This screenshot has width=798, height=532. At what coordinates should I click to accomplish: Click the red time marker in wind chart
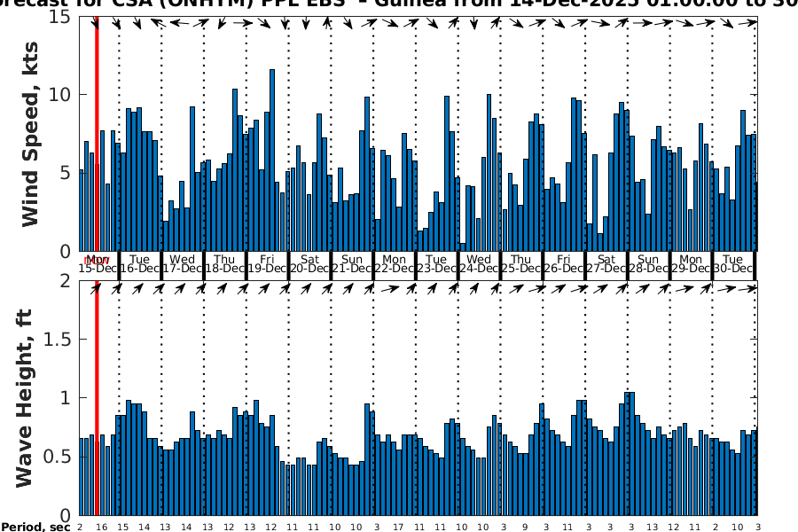click(x=96, y=133)
